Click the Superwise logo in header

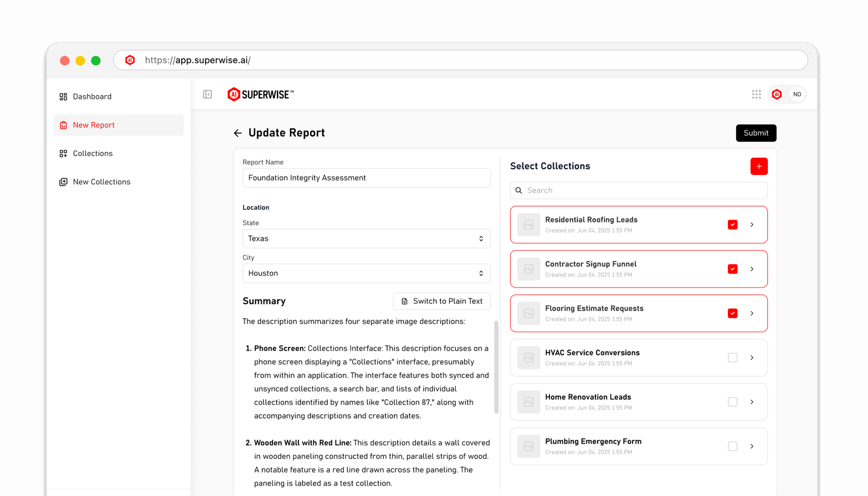261,94
